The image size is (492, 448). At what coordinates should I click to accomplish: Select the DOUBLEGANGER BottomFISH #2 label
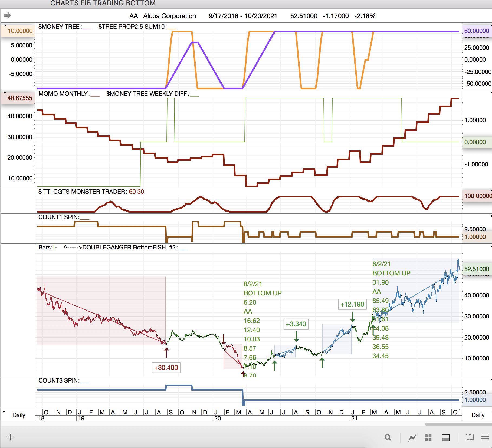coord(124,247)
